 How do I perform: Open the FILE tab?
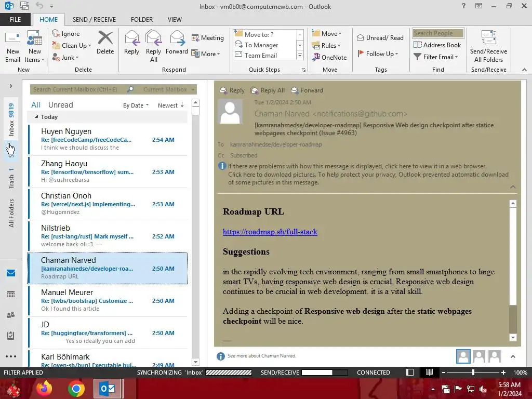point(15,19)
